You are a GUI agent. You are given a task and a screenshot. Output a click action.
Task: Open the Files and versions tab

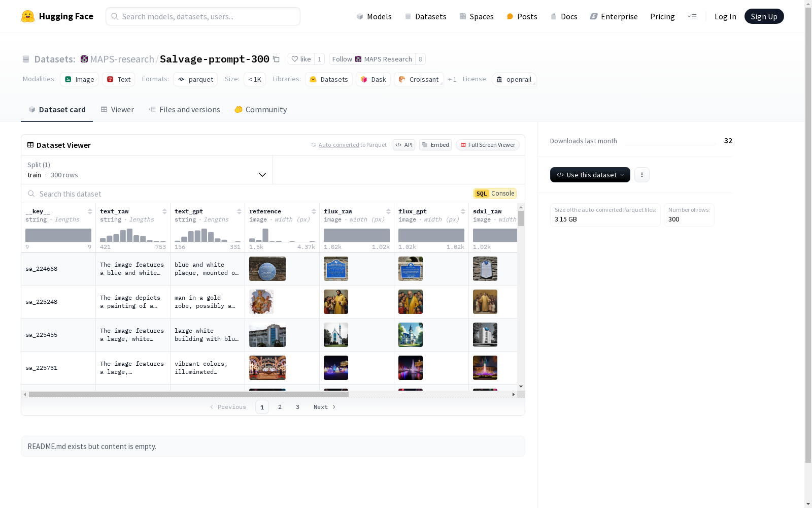click(x=184, y=110)
